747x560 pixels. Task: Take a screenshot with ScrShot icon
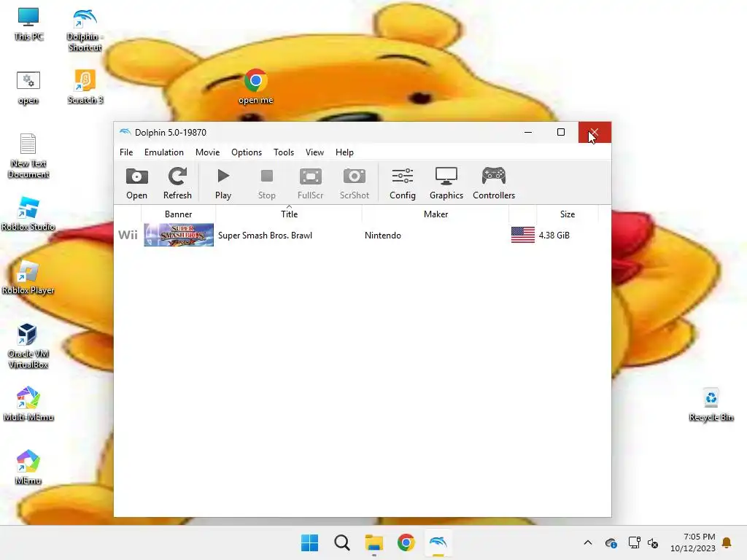(x=355, y=183)
